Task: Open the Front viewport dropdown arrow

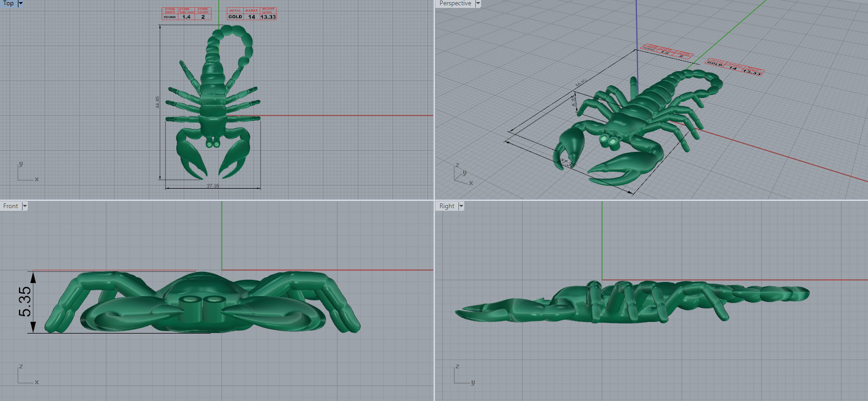Action: pyautogui.click(x=25, y=206)
